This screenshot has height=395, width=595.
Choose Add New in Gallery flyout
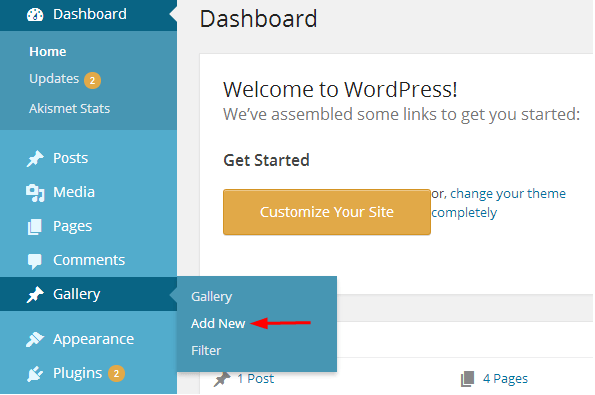(218, 324)
